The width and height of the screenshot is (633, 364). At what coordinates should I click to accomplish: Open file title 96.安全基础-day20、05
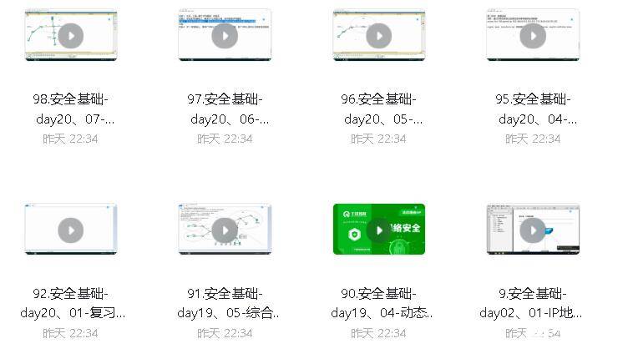pos(379,109)
